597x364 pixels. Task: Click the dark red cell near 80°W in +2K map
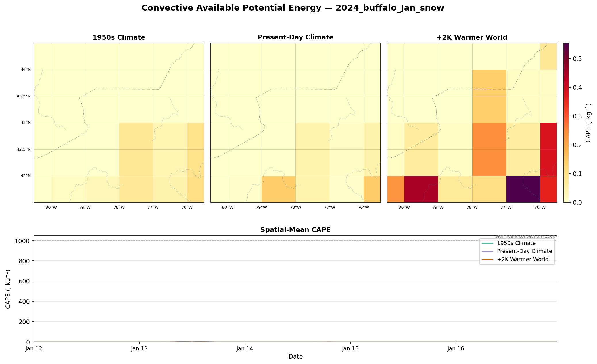pyautogui.click(x=421, y=189)
